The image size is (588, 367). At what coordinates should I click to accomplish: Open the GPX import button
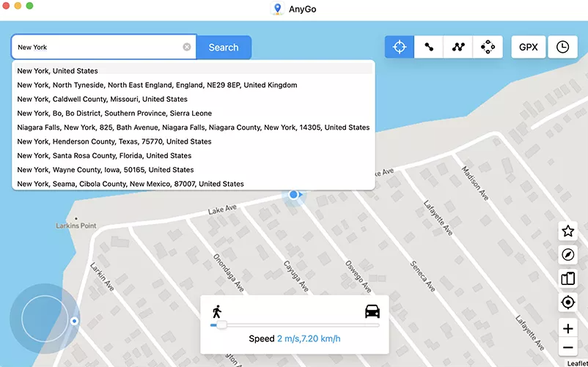pyautogui.click(x=529, y=47)
